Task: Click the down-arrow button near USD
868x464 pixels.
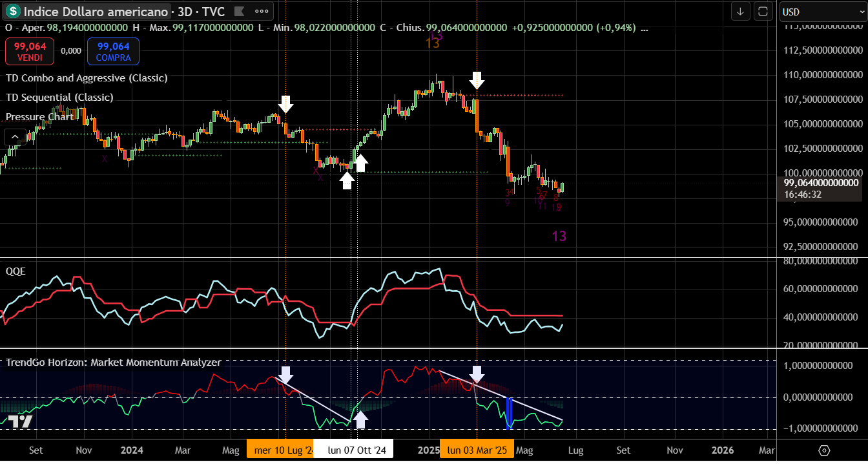Action: 740,12
